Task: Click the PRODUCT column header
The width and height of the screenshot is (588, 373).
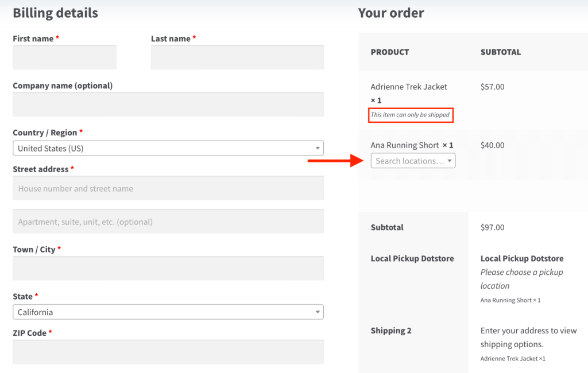Action: click(390, 52)
